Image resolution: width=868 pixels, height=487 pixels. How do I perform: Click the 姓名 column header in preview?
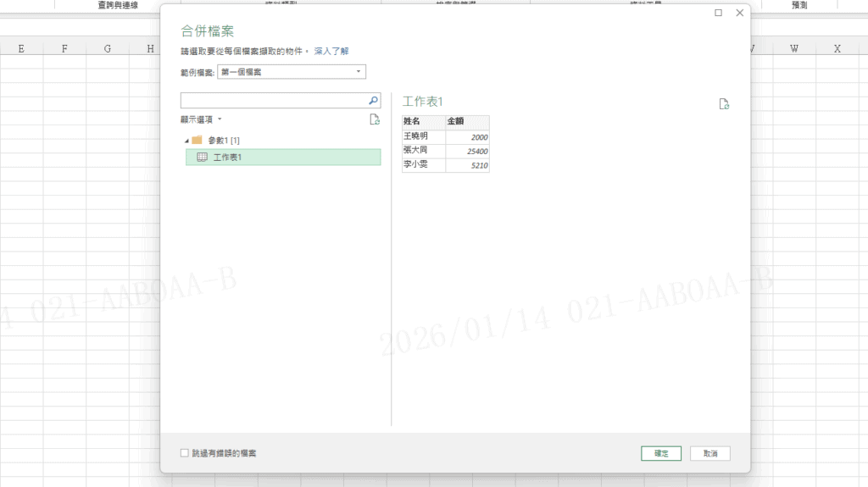[x=423, y=122]
